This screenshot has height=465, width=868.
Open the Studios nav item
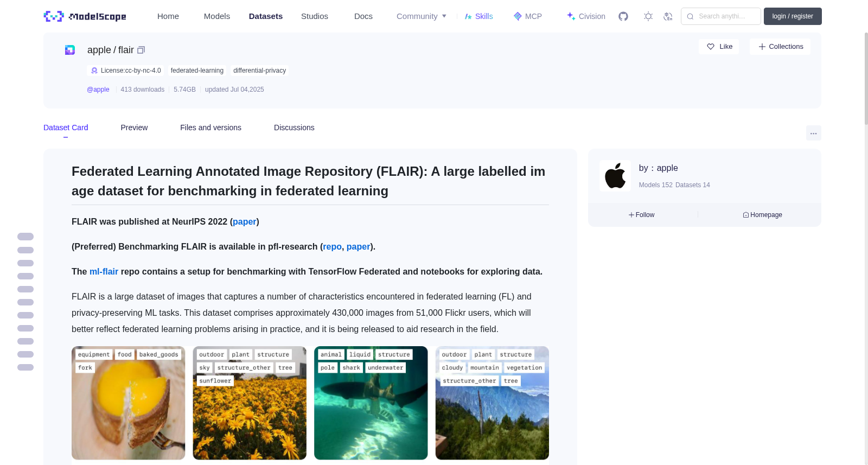click(x=315, y=16)
